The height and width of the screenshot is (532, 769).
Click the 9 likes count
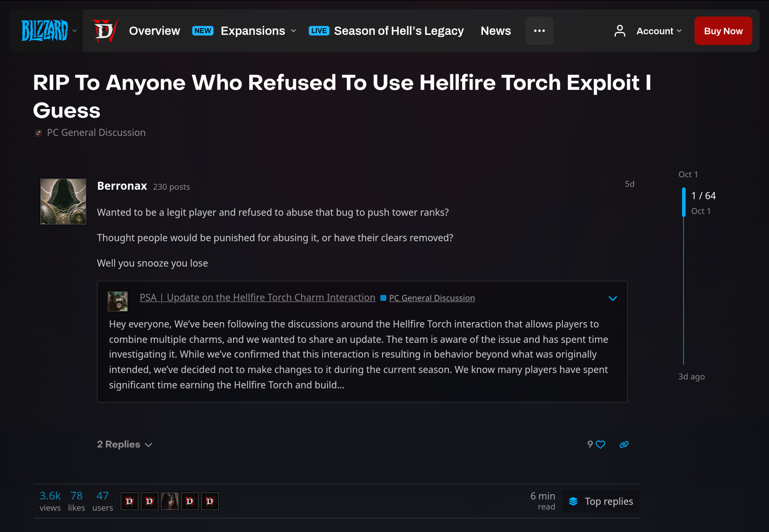pyautogui.click(x=590, y=444)
